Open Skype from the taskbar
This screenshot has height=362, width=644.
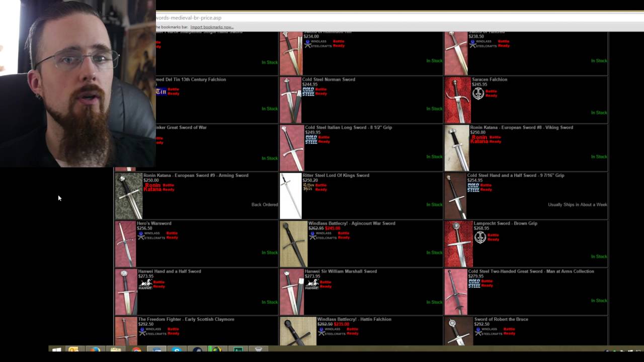(x=176, y=350)
